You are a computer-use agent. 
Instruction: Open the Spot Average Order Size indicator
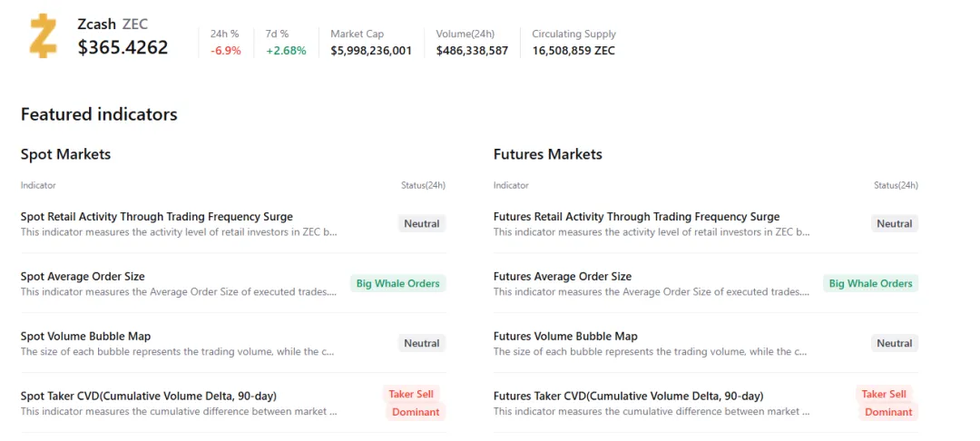(83, 277)
